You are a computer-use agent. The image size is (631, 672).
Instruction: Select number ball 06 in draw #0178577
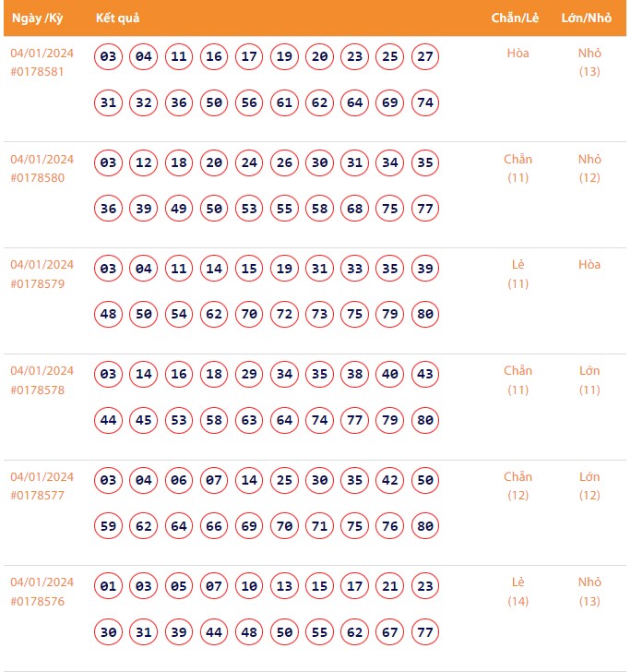179,481
